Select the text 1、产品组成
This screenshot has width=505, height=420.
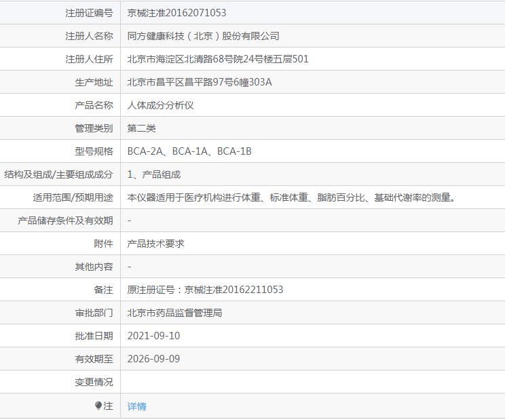click(154, 174)
